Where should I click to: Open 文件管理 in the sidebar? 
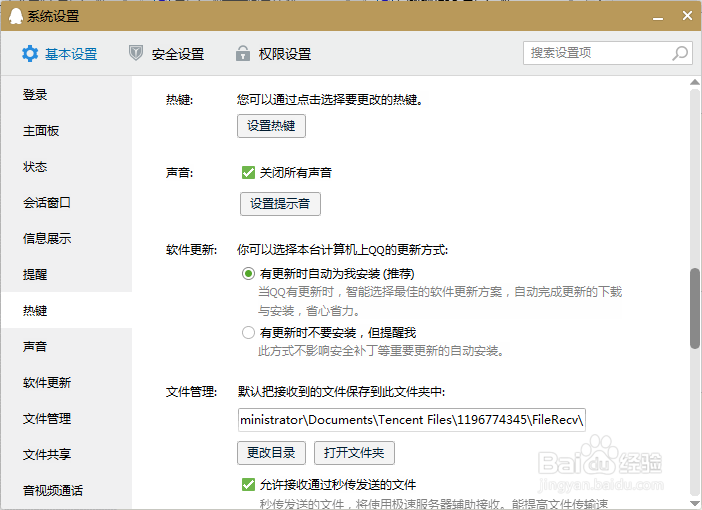(66, 418)
